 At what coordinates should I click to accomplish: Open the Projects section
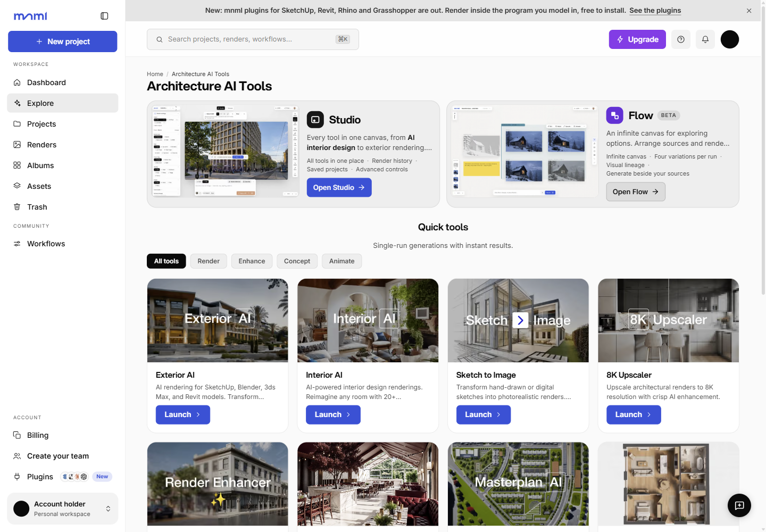coord(63,124)
